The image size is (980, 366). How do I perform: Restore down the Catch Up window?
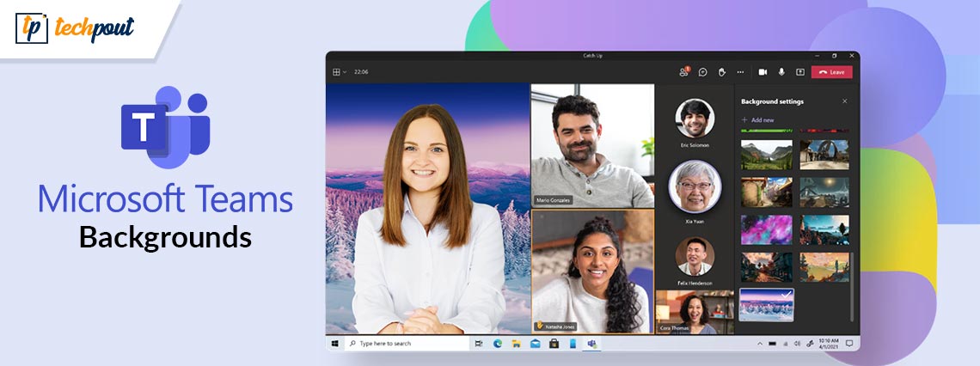click(835, 56)
